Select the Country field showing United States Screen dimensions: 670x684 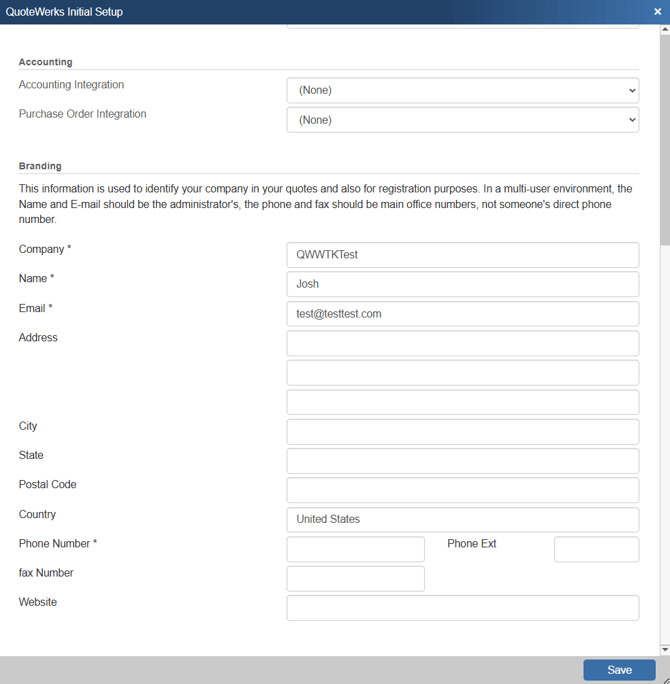click(x=462, y=520)
